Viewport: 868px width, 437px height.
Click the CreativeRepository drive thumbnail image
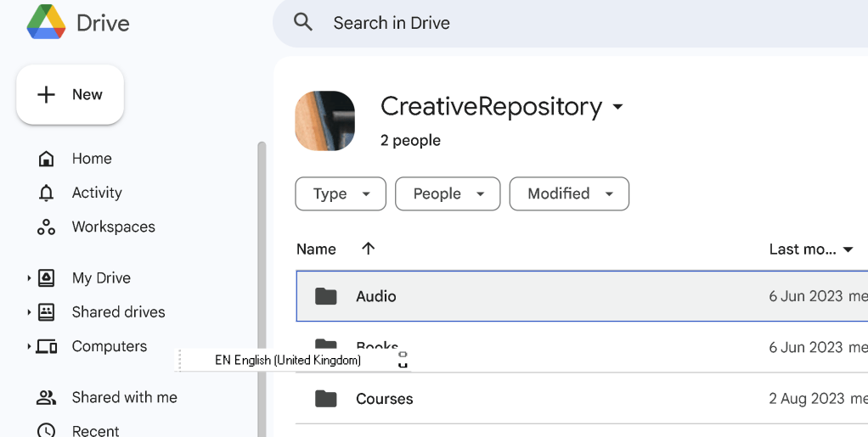[325, 121]
